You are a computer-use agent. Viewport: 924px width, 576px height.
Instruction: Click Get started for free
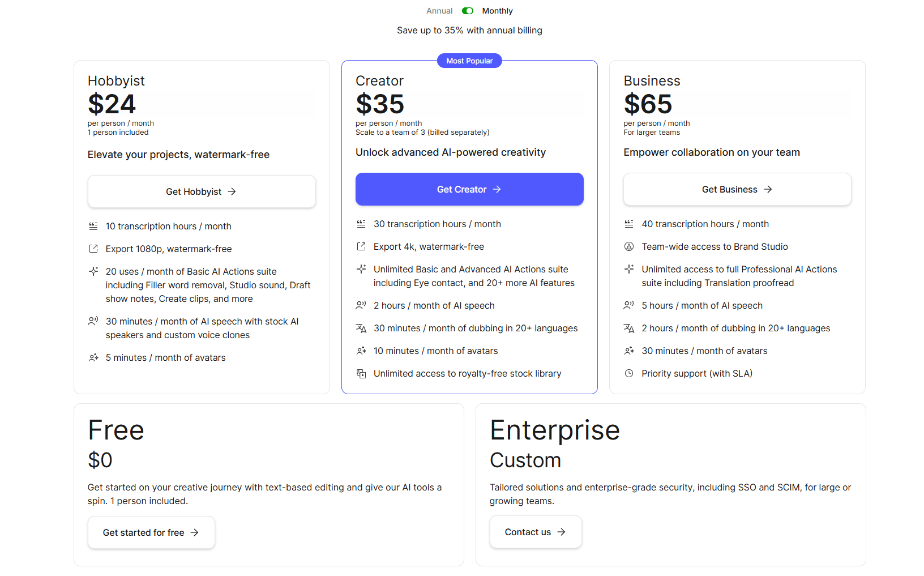151,532
